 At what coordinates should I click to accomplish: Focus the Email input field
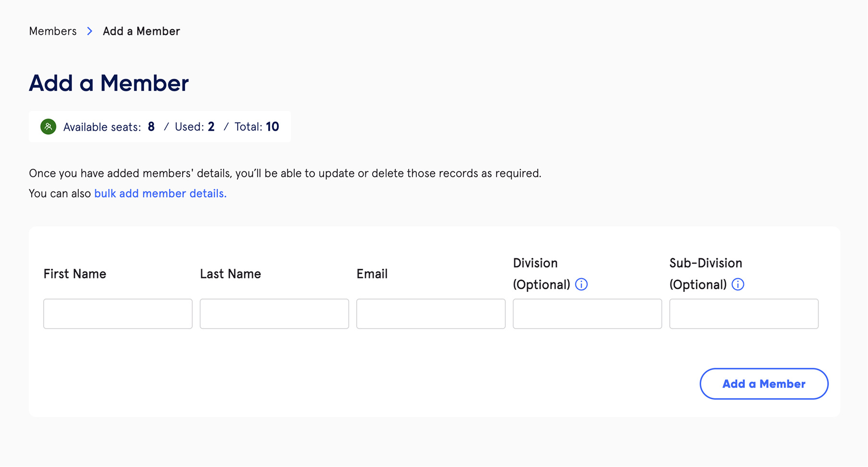coord(430,314)
